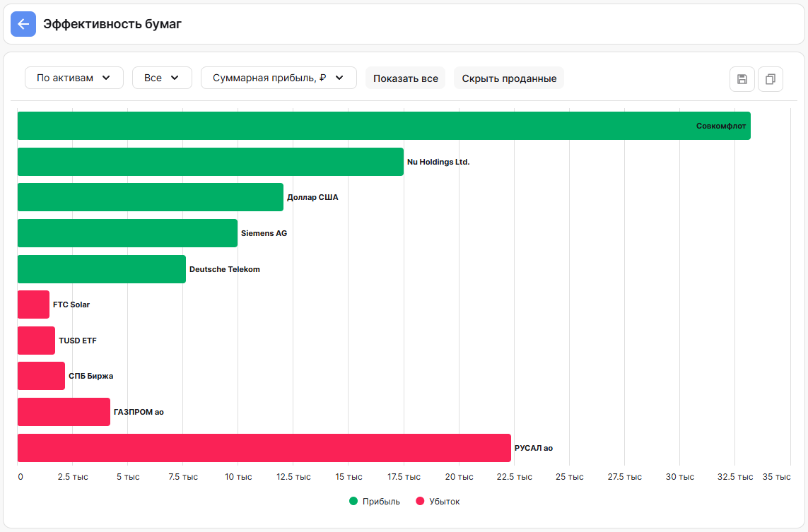808x532 pixels.
Task: Click the '7.5 тыс' axis label
Action: [x=184, y=477]
